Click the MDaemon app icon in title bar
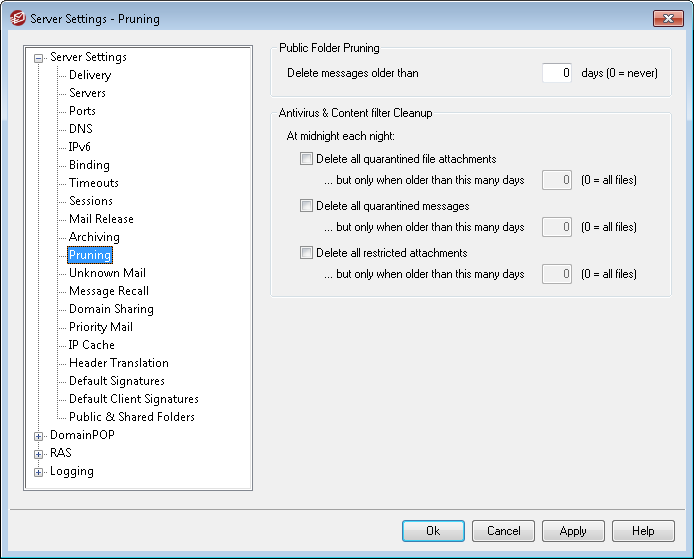The height and width of the screenshot is (559, 694). click(15, 18)
